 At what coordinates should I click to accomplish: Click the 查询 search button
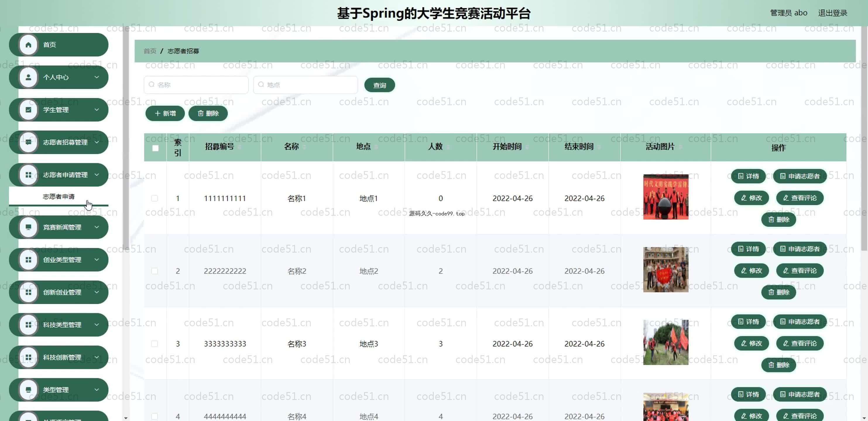[379, 85]
